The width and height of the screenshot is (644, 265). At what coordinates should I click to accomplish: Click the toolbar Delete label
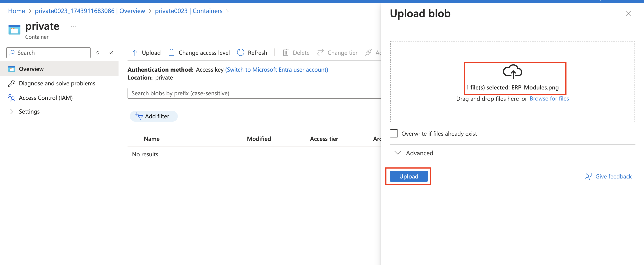[301, 53]
